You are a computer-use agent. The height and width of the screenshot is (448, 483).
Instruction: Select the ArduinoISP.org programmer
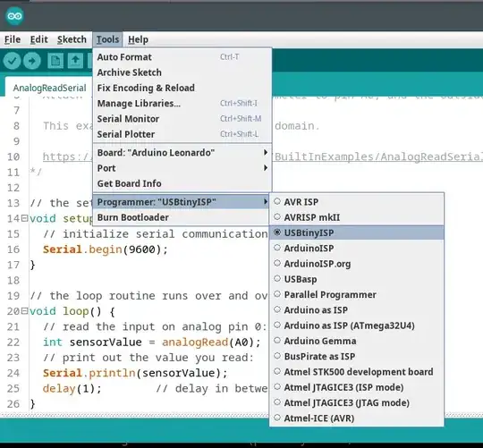click(x=357, y=264)
